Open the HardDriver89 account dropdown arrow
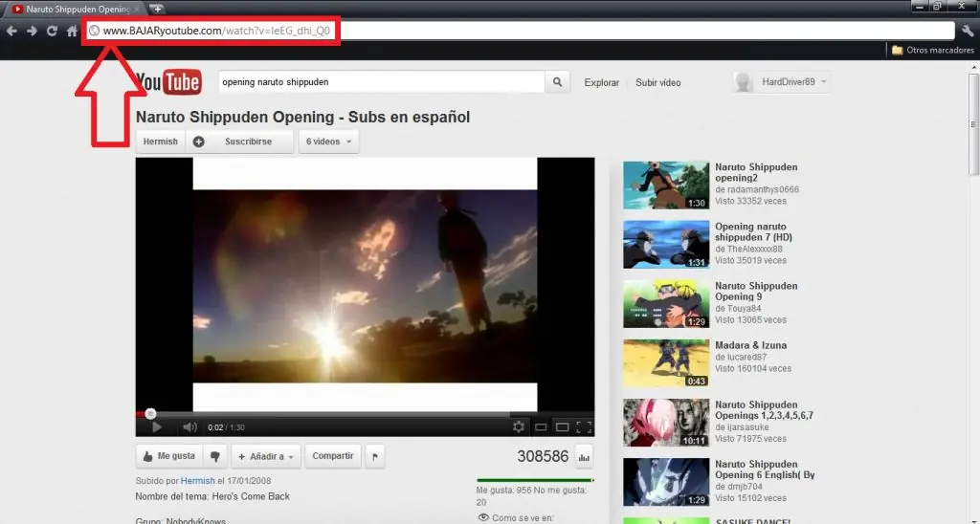This screenshot has width=980, height=524. pyautogui.click(x=824, y=82)
